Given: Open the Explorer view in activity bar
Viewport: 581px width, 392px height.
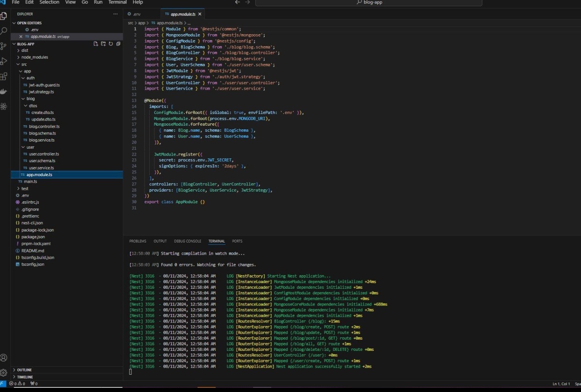Looking at the screenshot, I should (x=4, y=15).
